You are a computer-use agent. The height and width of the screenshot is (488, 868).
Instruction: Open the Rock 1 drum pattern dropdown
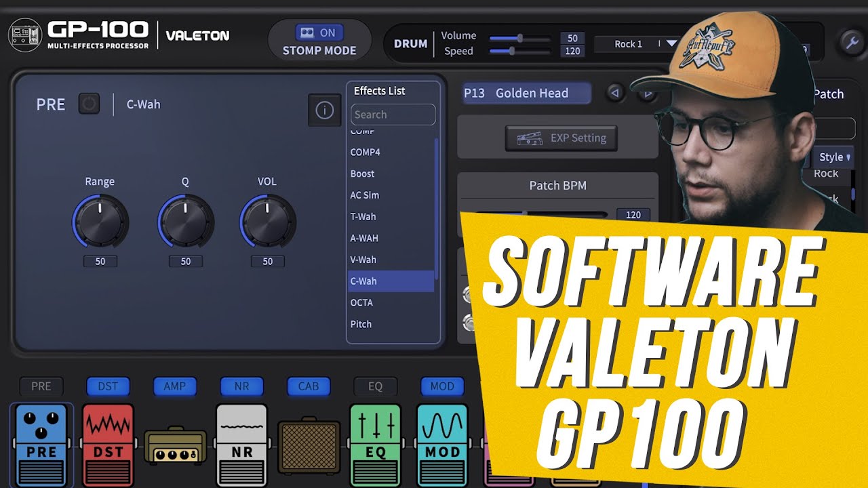coord(637,44)
